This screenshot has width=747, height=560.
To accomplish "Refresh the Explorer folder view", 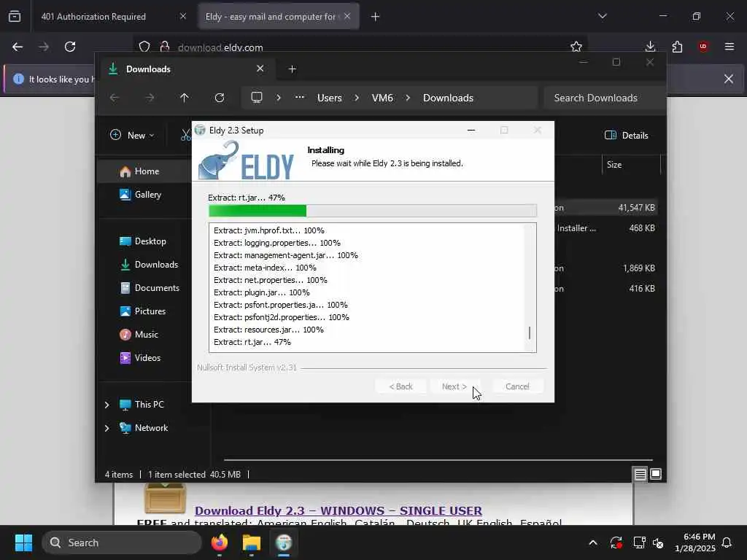I will pos(219,98).
